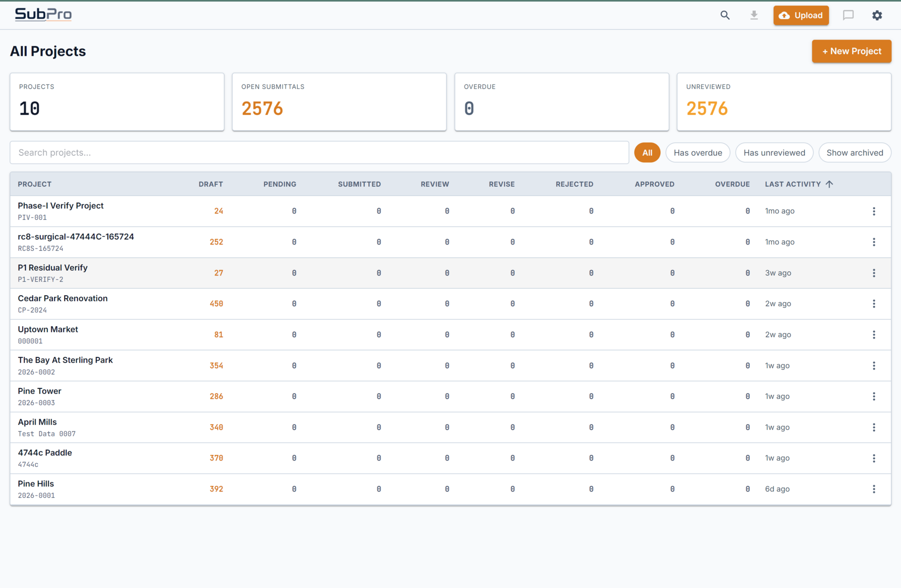Sort by the Overdue column header
The width and height of the screenshot is (901, 588).
732,184
